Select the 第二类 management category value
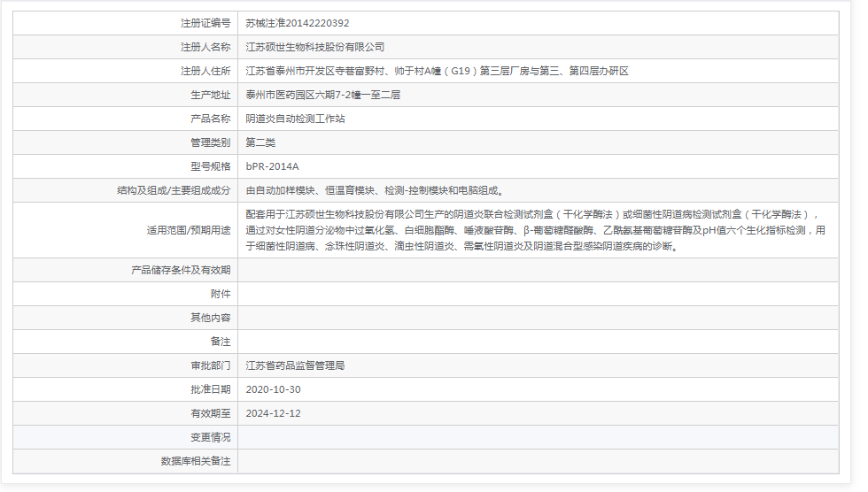The width and height of the screenshot is (868, 492). tap(260, 142)
